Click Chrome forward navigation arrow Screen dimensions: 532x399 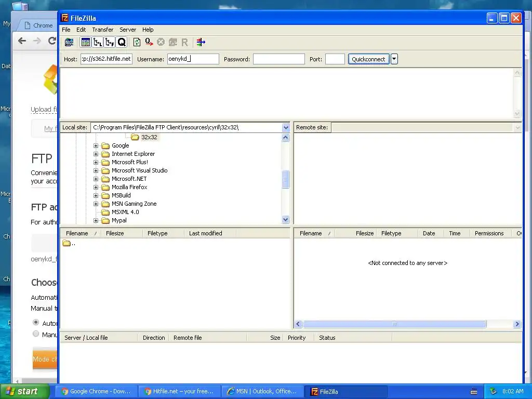37,41
